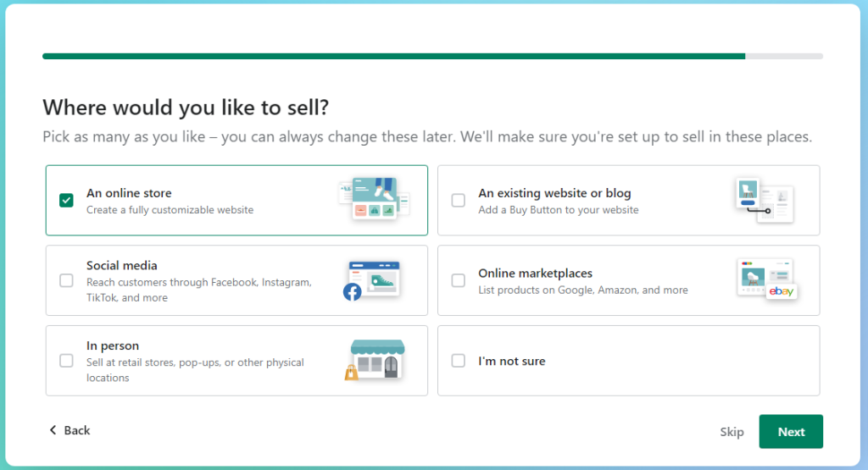Click the retail storefront illustration icon

375,360
